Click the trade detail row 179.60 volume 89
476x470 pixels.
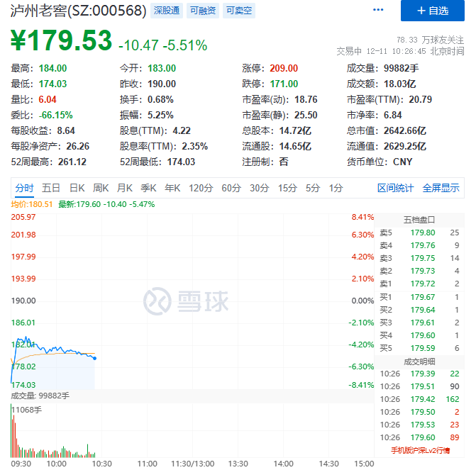point(419,437)
